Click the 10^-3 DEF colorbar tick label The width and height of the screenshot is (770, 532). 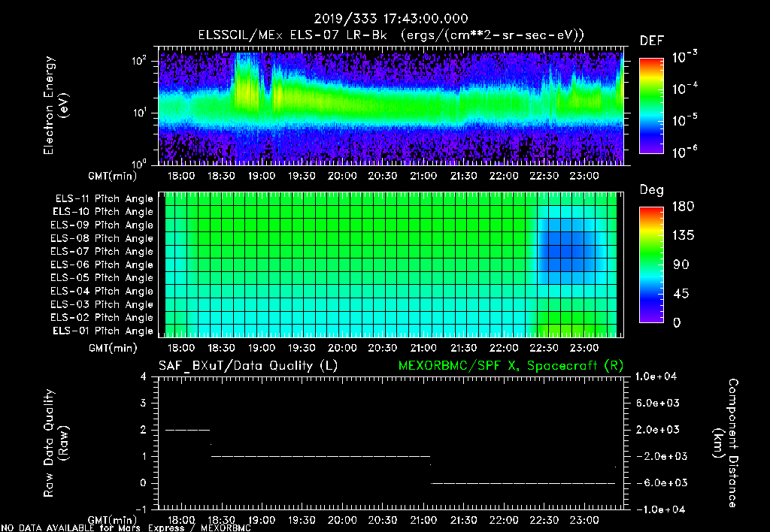[x=685, y=57]
